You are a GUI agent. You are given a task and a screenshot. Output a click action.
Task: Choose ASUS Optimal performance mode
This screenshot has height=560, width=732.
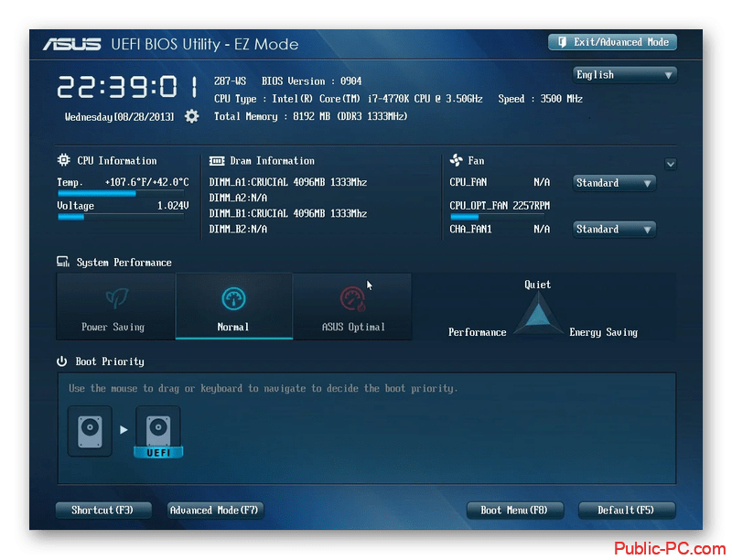[352, 307]
